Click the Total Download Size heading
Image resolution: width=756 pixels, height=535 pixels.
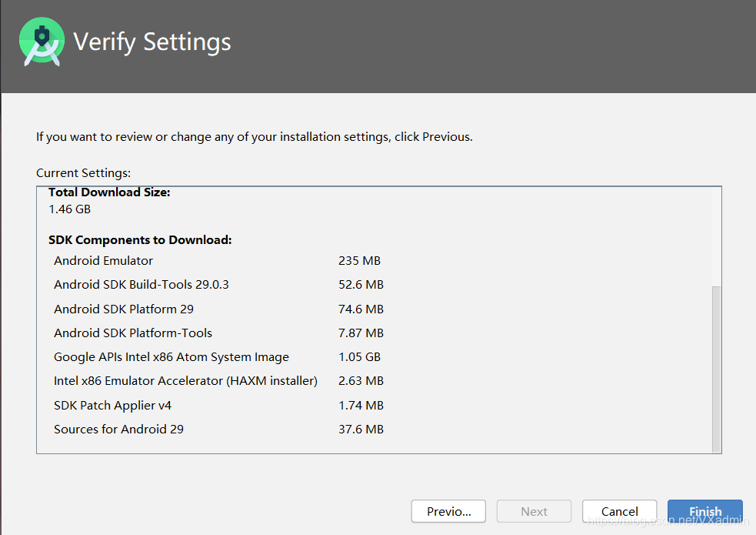109,192
